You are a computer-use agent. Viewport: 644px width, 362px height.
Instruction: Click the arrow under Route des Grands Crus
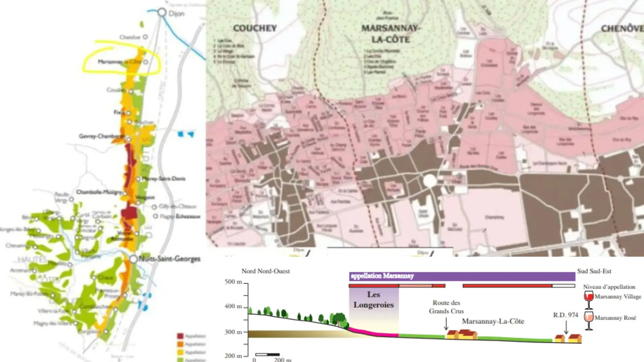pos(446,324)
